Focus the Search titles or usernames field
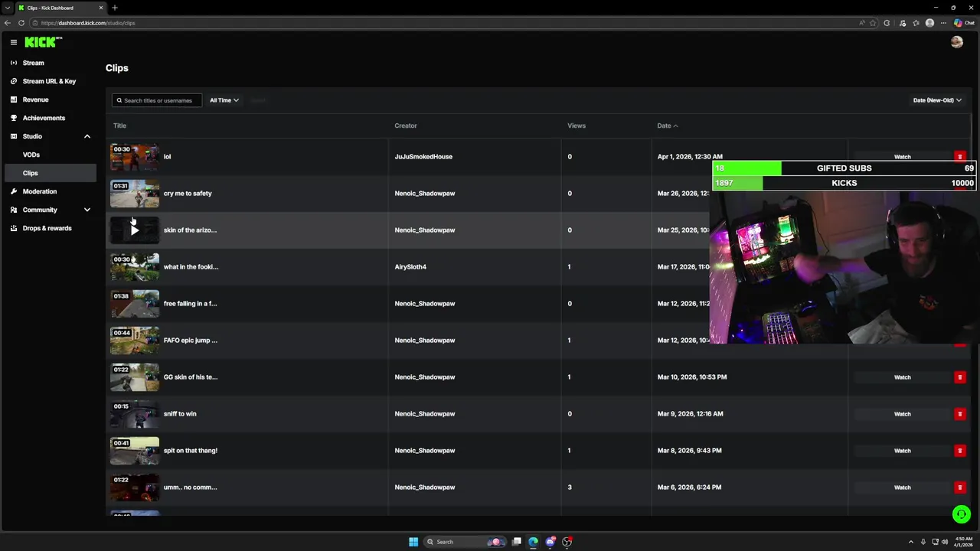 (157, 100)
